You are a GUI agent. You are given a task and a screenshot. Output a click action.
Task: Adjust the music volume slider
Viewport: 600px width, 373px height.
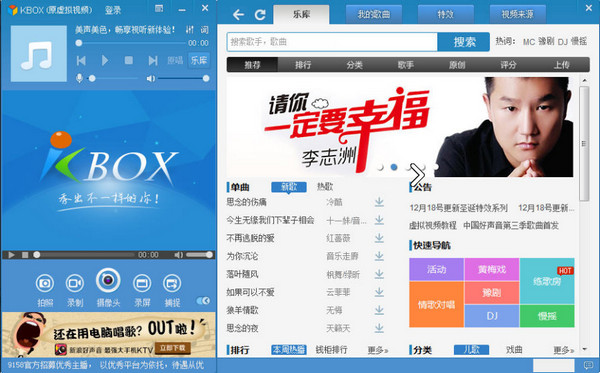[x=183, y=78]
